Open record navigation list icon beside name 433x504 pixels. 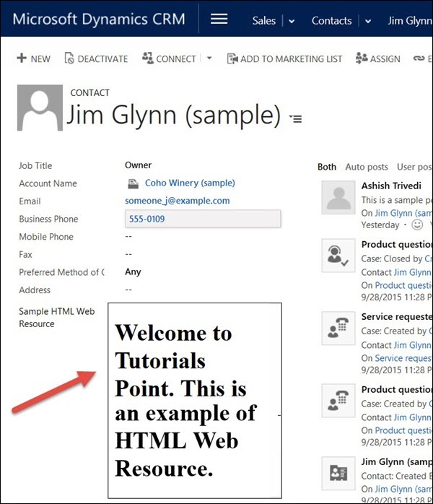[295, 118]
